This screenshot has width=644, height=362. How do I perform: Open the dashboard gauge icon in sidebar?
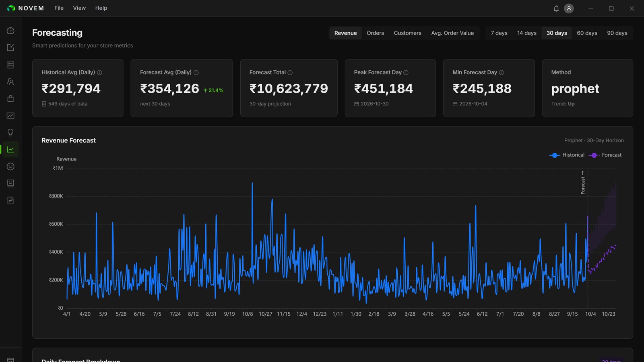pos(10,31)
